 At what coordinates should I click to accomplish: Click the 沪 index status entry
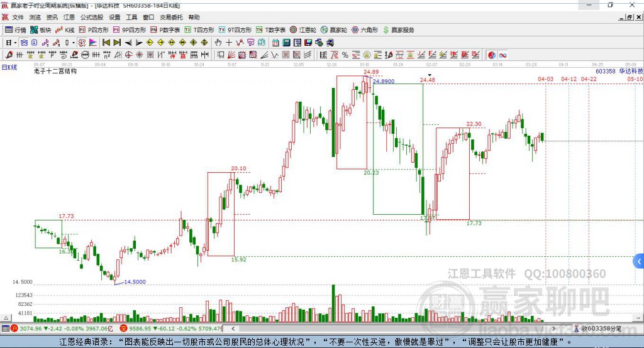[x=62, y=329]
